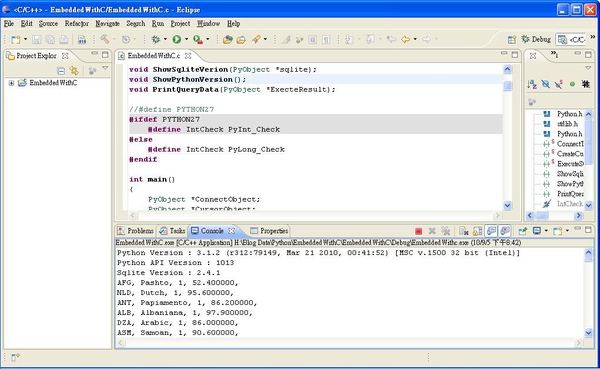Image resolution: width=600 pixels, height=369 pixels.
Task: Click the binary 010 toolbar icon
Action: 82,39
